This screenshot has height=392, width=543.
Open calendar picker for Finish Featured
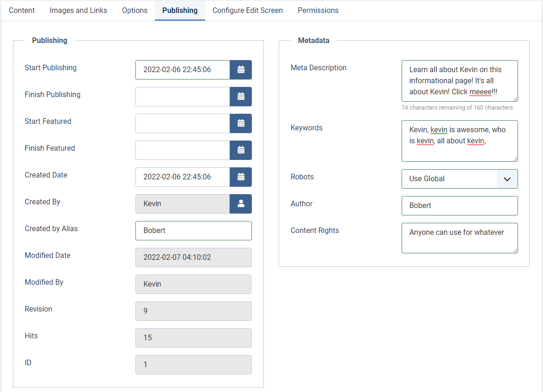point(240,150)
